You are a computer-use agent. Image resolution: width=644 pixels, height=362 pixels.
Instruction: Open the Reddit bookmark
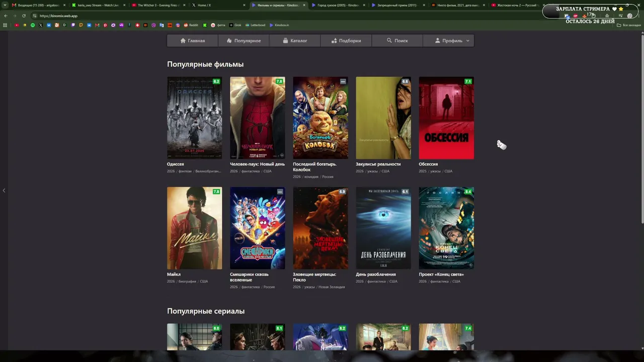[x=191, y=25]
